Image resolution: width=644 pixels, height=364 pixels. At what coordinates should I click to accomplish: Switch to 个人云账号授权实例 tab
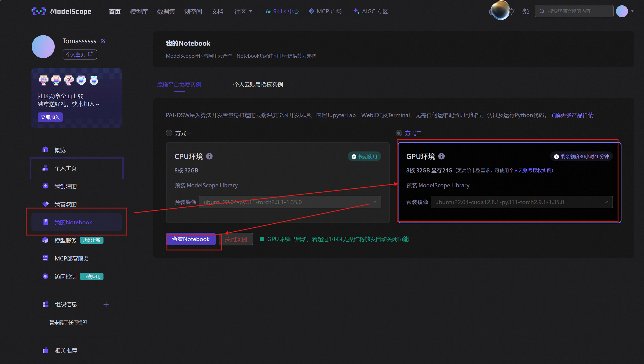[x=258, y=84]
